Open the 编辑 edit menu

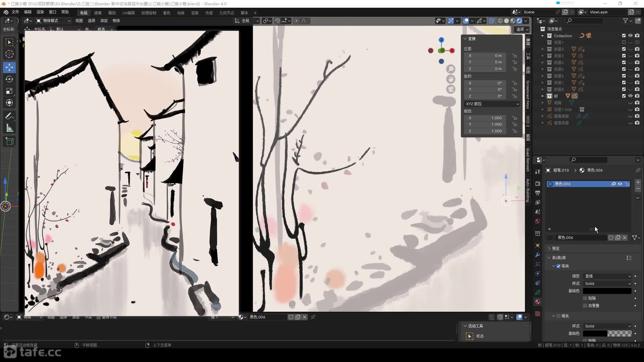coord(28,12)
